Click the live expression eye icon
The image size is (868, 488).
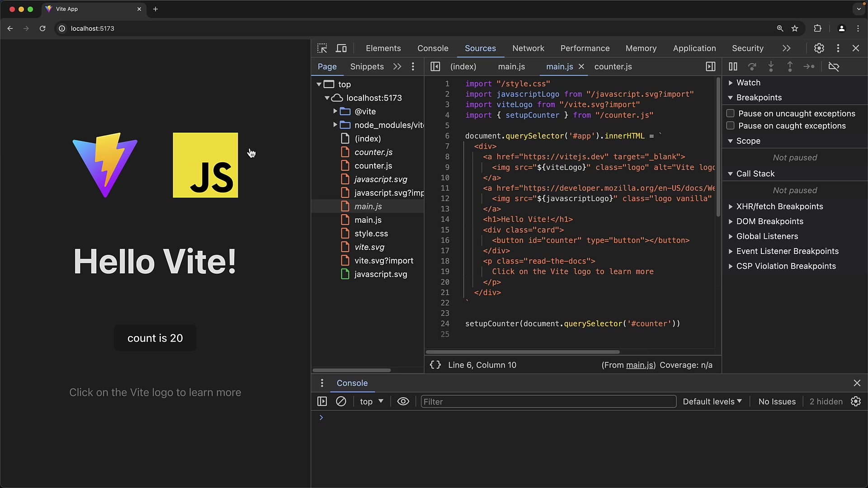(x=403, y=402)
